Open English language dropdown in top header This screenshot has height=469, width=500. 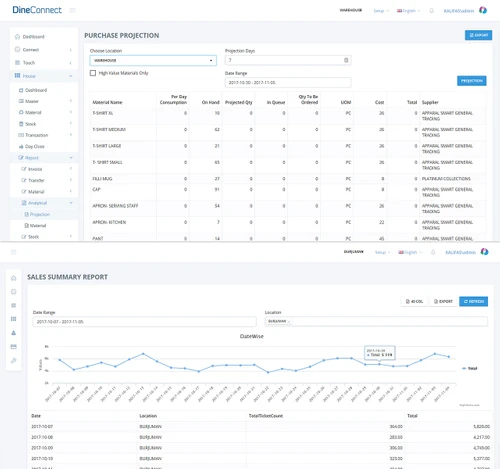tap(408, 11)
